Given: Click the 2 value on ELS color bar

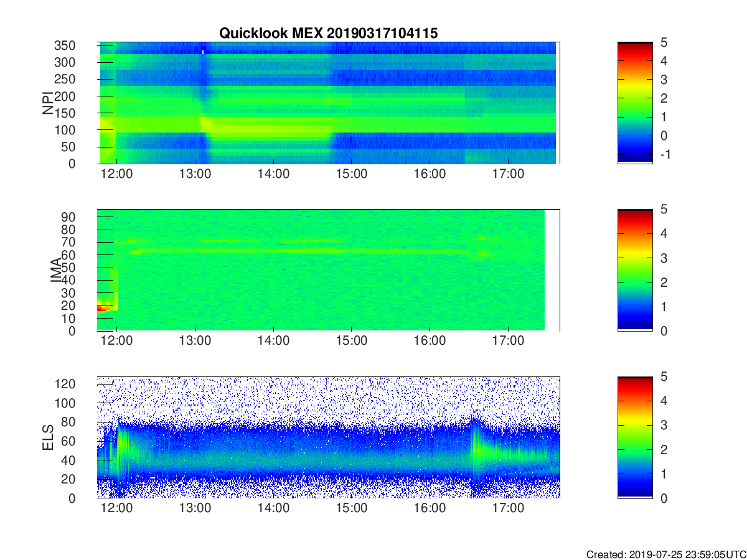Looking at the screenshot, I should [663, 449].
